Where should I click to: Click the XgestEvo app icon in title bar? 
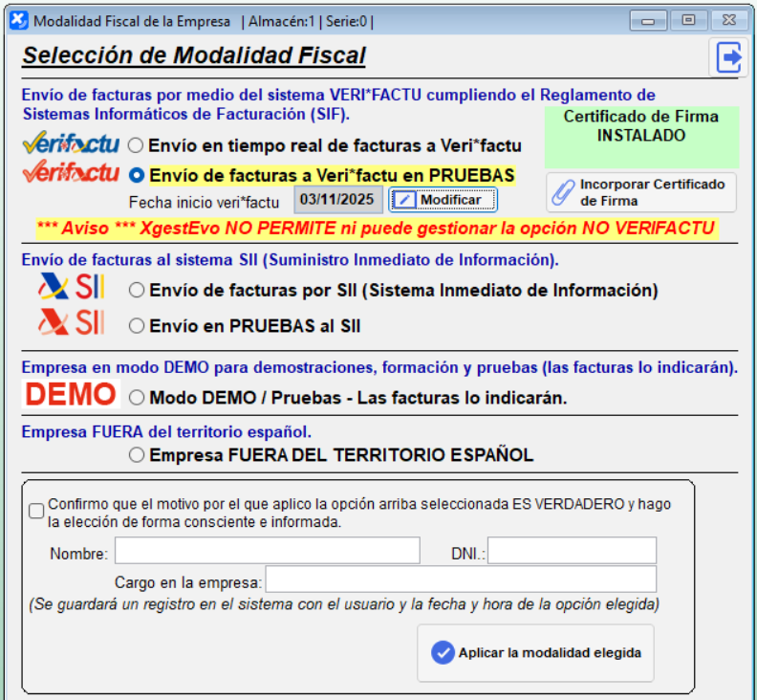click(18, 21)
